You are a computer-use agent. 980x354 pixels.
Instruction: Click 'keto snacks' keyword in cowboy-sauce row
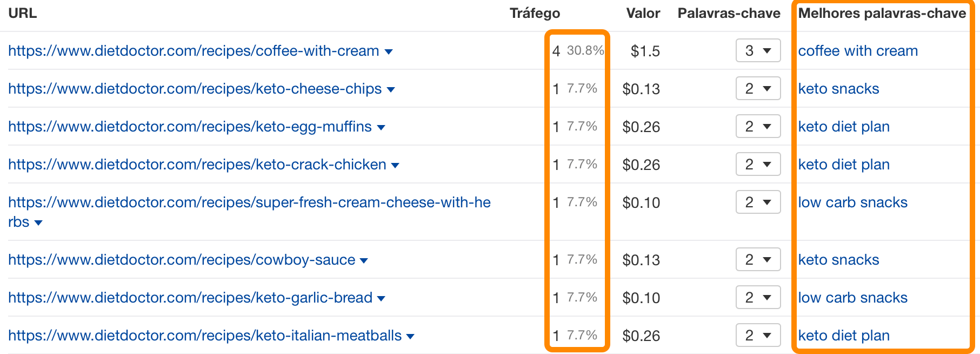tap(838, 260)
